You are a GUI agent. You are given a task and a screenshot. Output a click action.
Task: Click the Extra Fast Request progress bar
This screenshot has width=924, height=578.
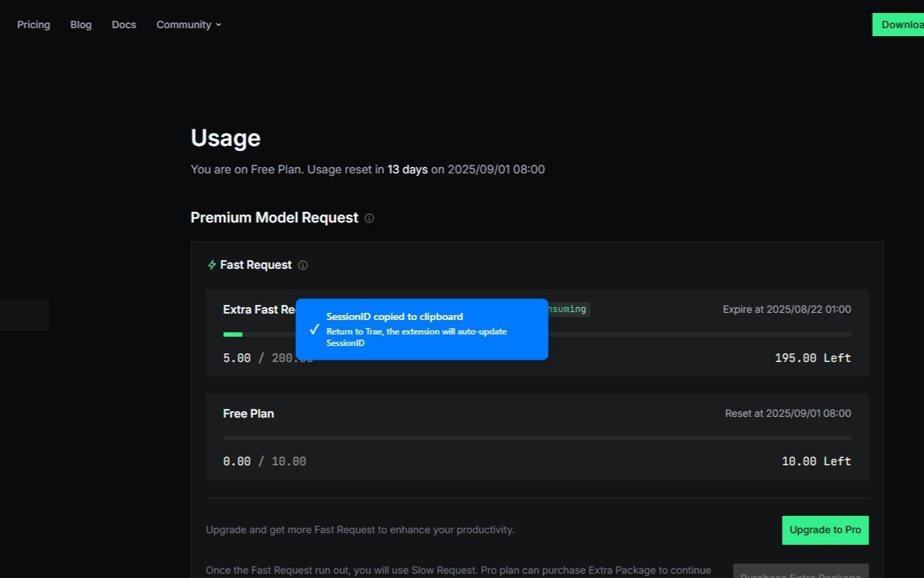pyautogui.click(x=650, y=335)
